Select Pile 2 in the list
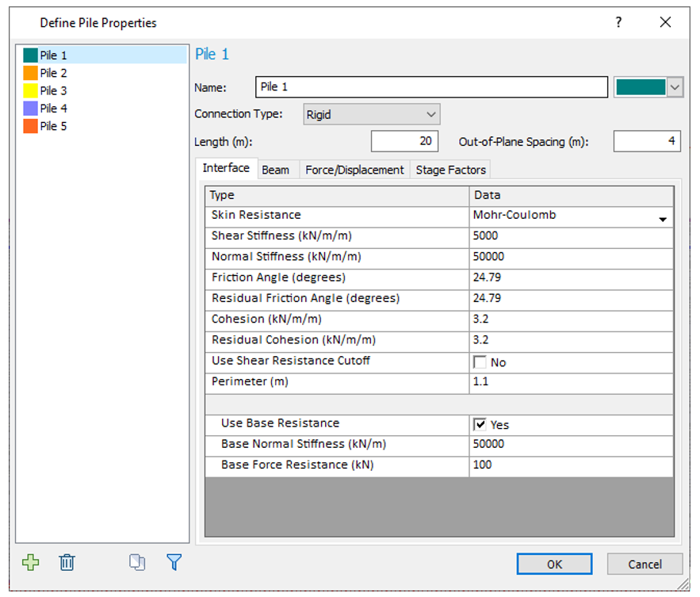This screenshot has width=700, height=597. click(x=54, y=73)
